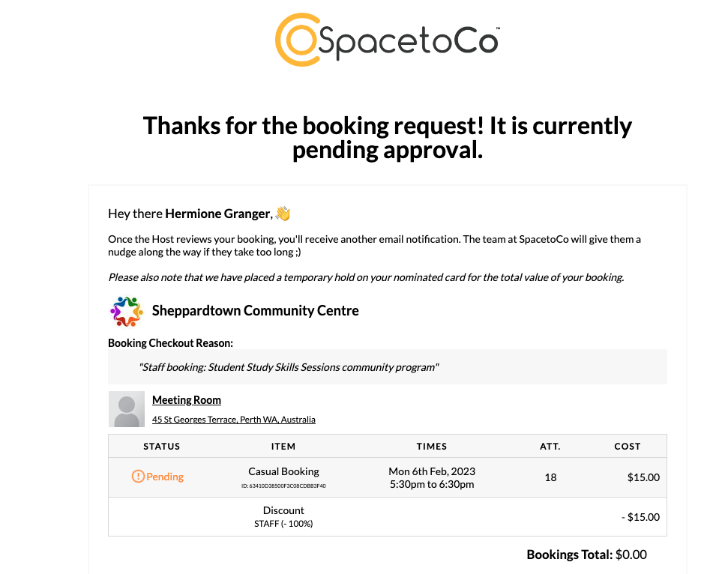The width and height of the screenshot is (728, 574).
Task: Click the Casual Booking item name
Action: click(x=283, y=471)
